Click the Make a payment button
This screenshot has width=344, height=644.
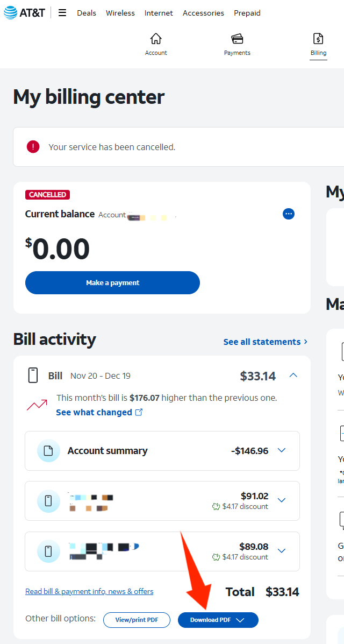[x=112, y=282]
